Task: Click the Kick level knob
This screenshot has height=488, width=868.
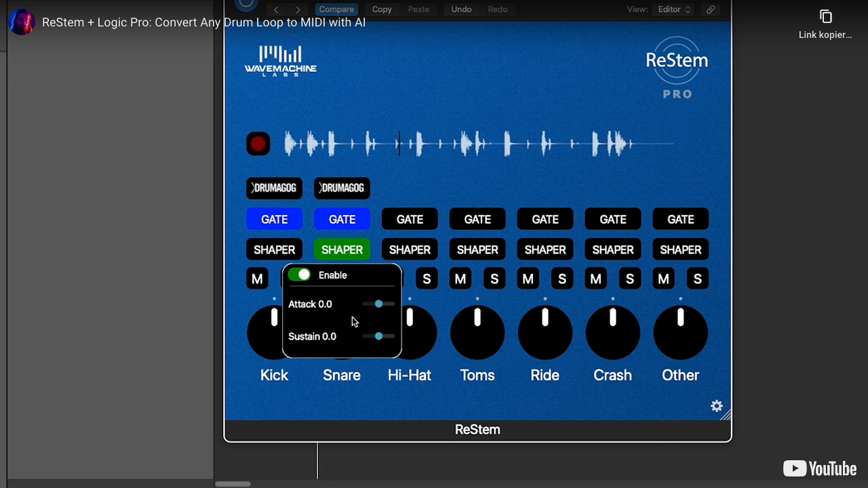Action: pyautogui.click(x=264, y=332)
